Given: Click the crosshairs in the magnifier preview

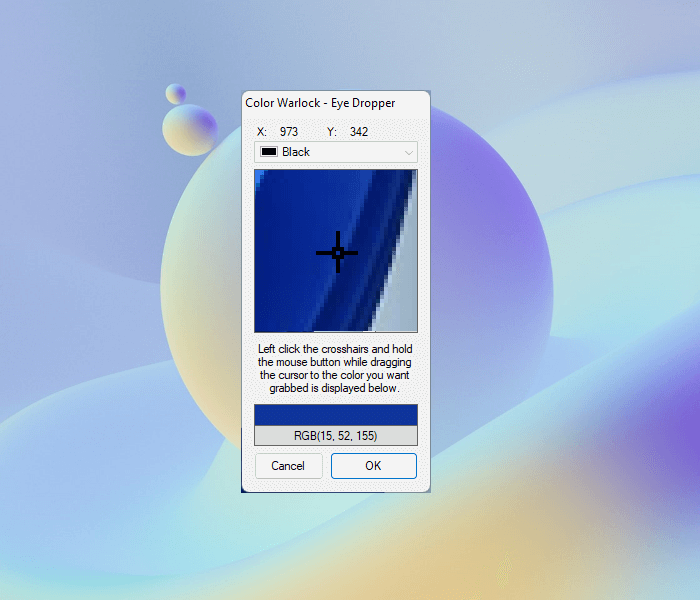Looking at the screenshot, I should (338, 252).
